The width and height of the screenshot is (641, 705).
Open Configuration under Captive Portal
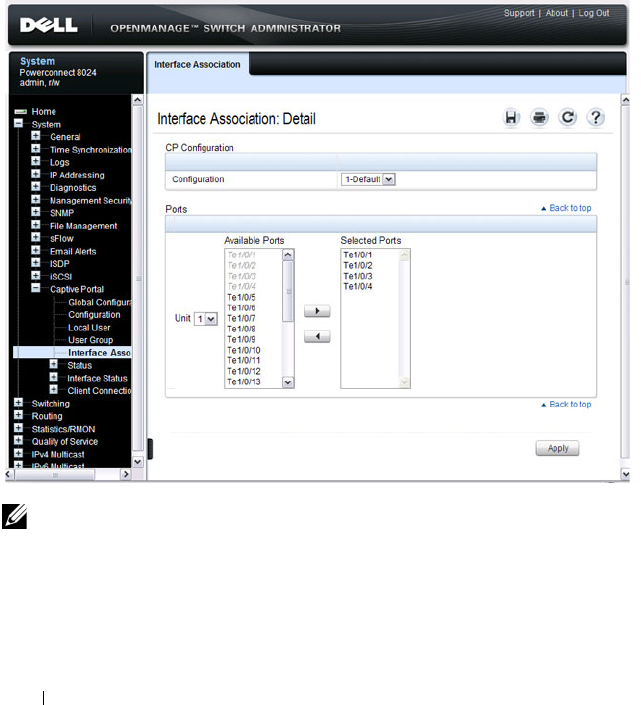pyautogui.click(x=94, y=315)
